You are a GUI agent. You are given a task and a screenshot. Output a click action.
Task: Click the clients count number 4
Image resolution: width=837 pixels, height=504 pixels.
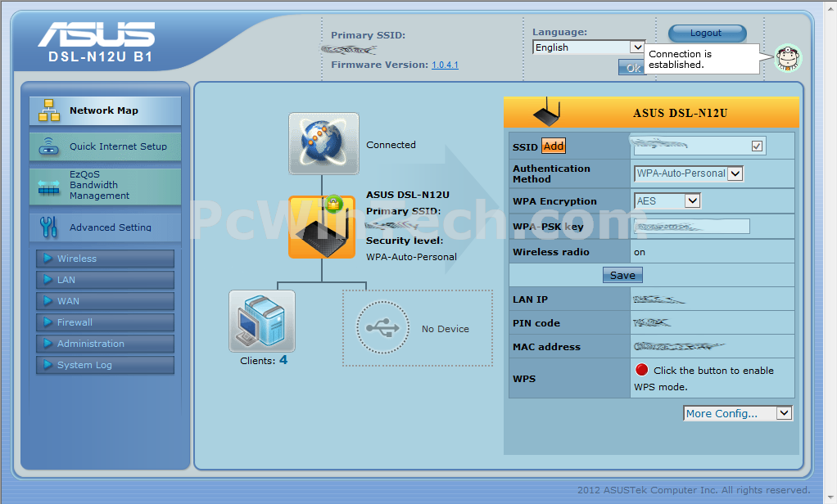[x=283, y=360]
